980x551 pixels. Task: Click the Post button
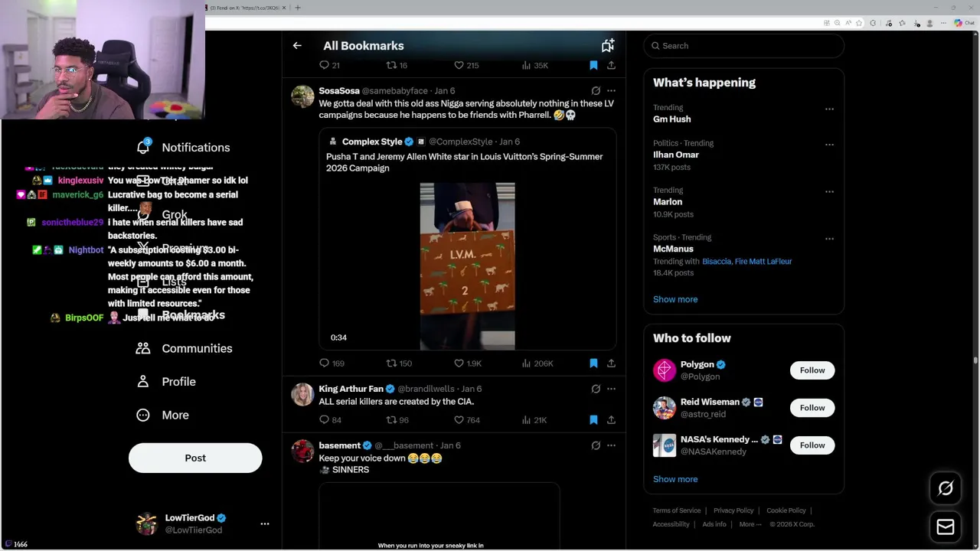coord(195,458)
